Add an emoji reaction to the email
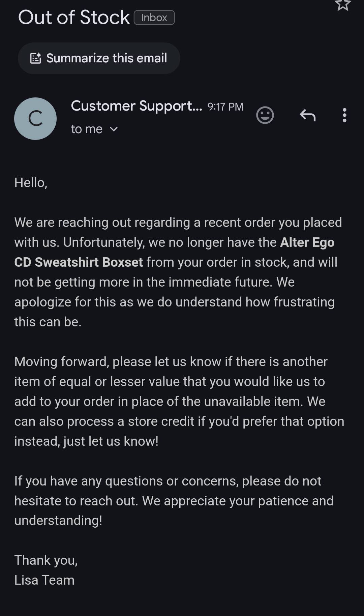This screenshot has height=616, width=364. (265, 115)
